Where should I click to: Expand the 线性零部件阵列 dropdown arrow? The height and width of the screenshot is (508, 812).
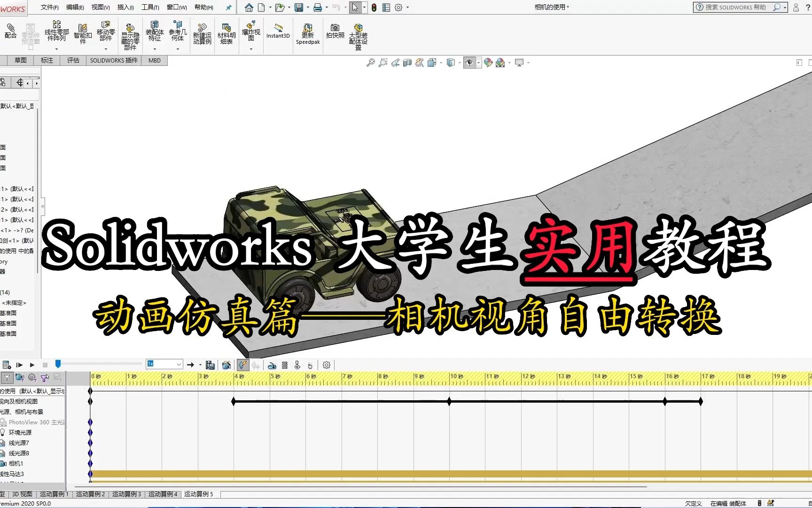tap(56, 49)
